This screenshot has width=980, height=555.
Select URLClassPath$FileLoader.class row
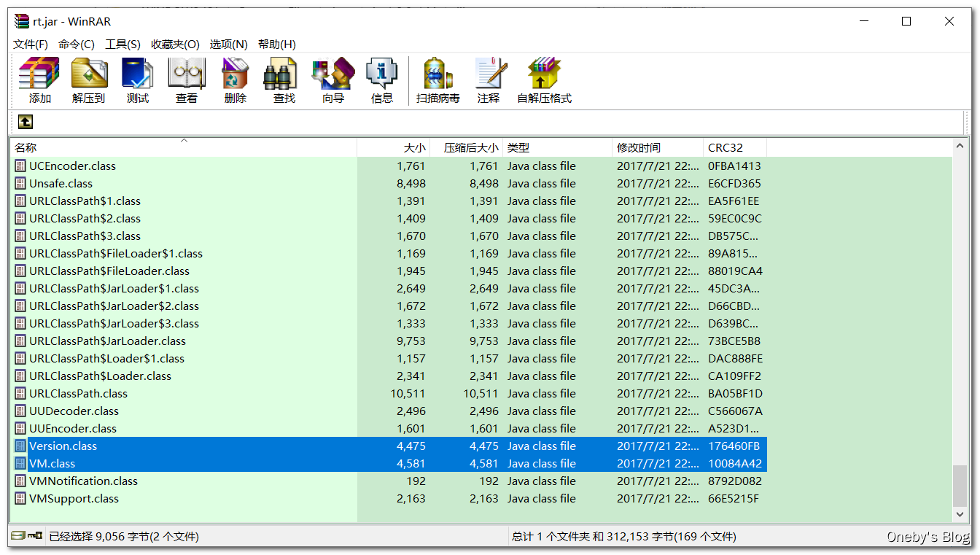pyautogui.click(x=389, y=271)
